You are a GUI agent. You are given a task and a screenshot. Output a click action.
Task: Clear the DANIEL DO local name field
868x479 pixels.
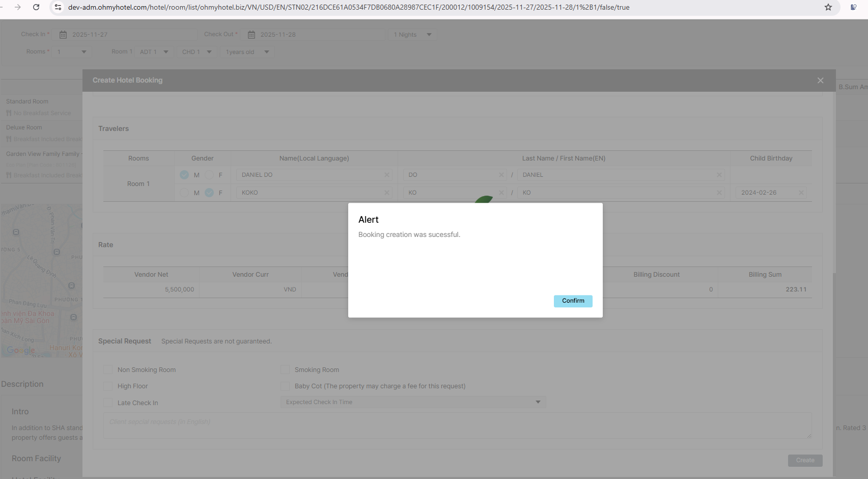387,175
